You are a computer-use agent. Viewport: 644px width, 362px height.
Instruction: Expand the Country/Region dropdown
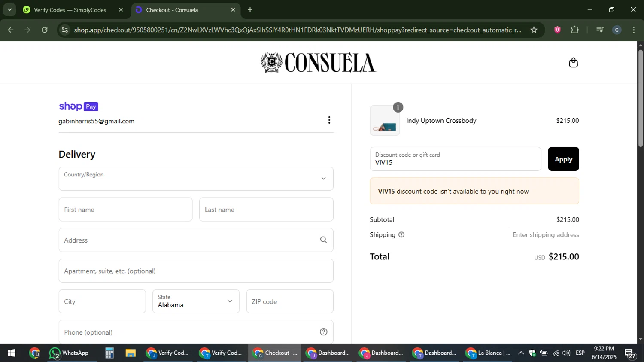pos(196,179)
